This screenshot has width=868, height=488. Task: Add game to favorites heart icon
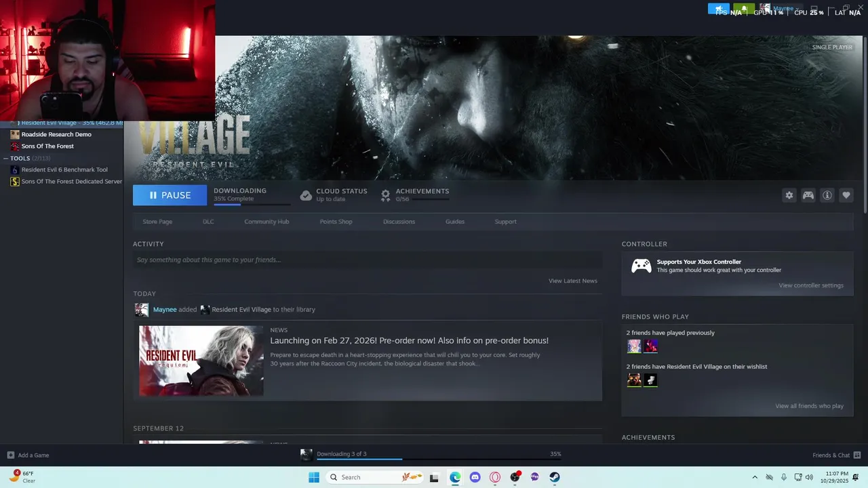click(846, 195)
